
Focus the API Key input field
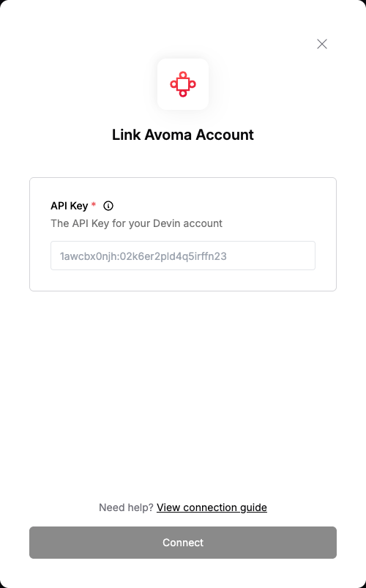click(183, 256)
